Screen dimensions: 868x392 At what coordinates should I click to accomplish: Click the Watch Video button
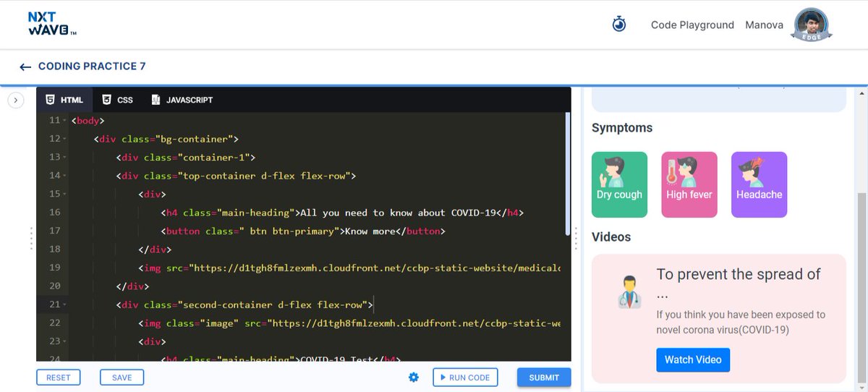pos(693,359)
